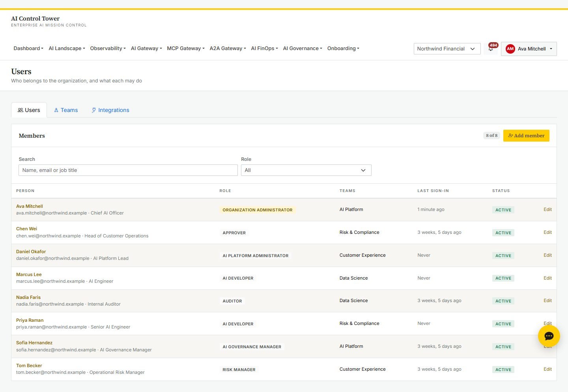The image size is (568, 392).
Task: Open Chen Wei's profile link
Action: pyautogui.click(x=26, y=229)
